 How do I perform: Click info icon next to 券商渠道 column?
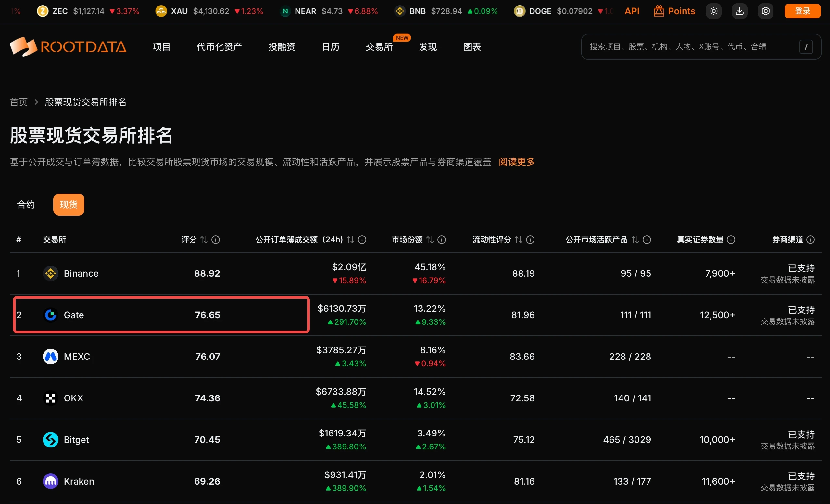(x=811, y=240)
